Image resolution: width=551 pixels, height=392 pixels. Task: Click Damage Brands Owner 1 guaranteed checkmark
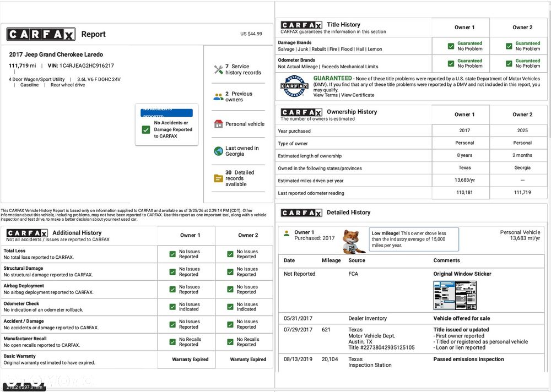[451, 46]
